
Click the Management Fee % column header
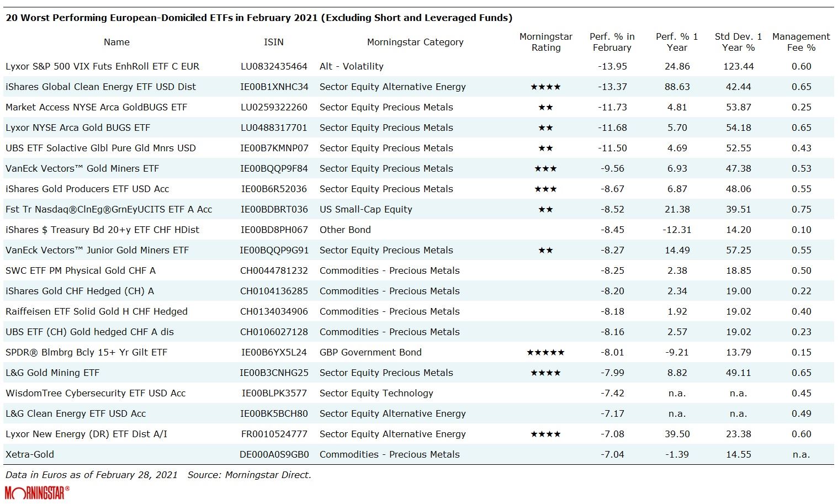(801, 42)
